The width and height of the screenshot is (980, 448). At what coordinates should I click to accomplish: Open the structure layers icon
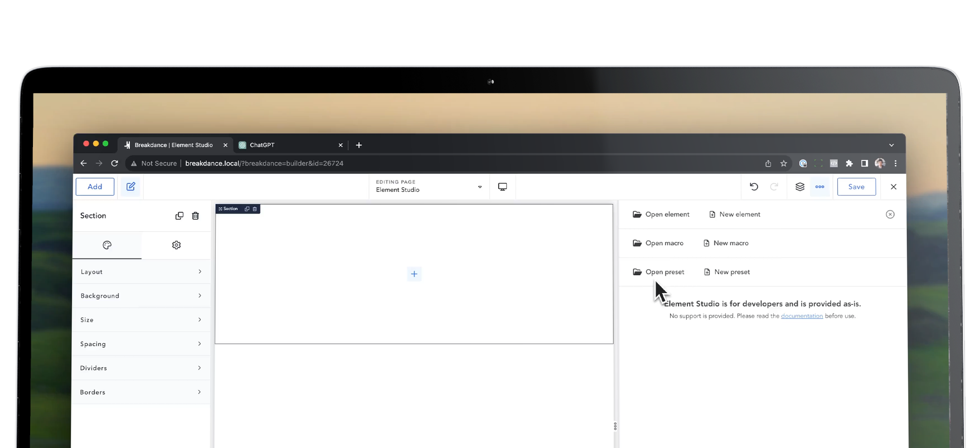[800, 187]
